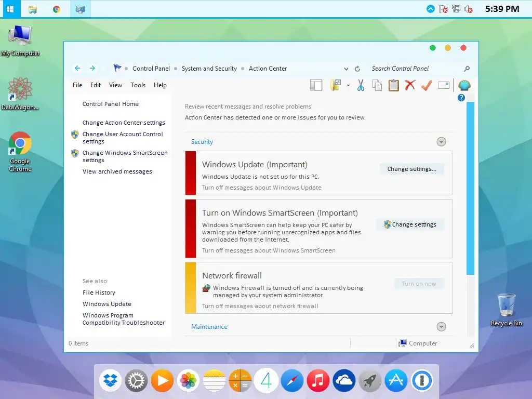Toggle the preview pane layout icon
This screenshot has height=399, width=532.
316,85
